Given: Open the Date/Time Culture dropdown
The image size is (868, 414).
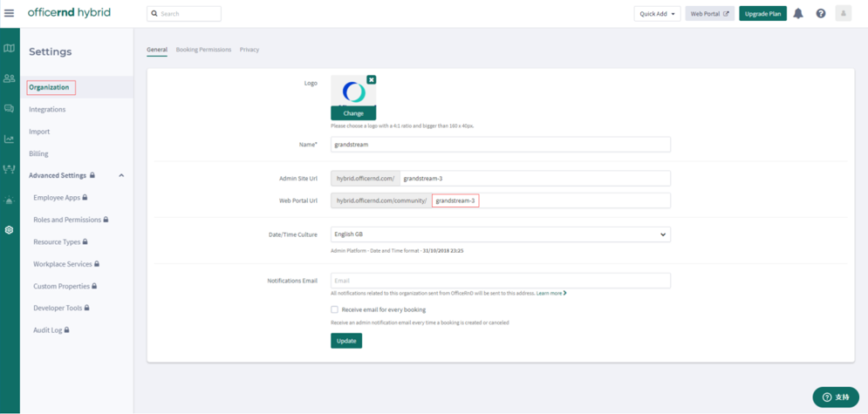Looking at the screenshot, I should pyautogui.click(x=501, y=234).
